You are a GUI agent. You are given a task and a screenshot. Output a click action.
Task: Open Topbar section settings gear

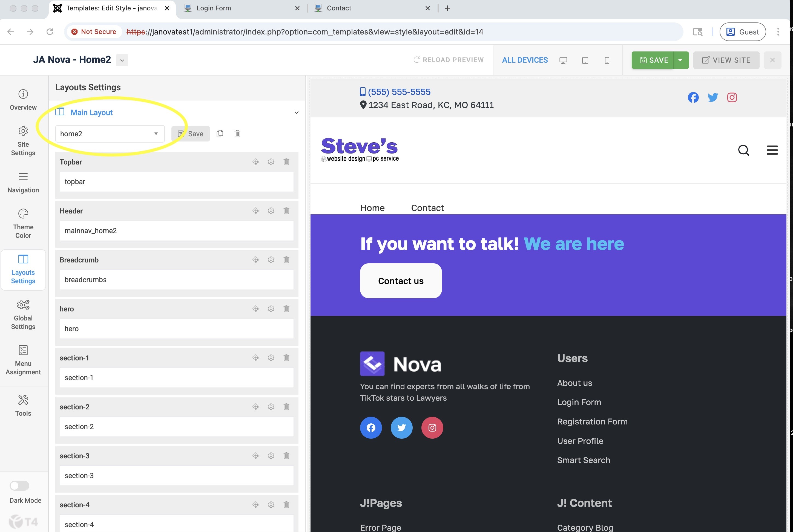271,162
